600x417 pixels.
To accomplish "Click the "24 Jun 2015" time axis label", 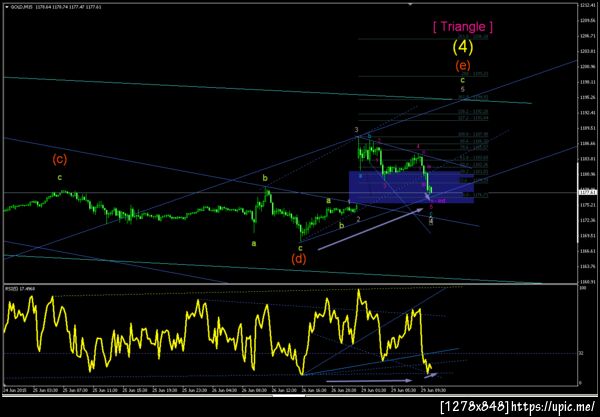I will coord(14,390).
